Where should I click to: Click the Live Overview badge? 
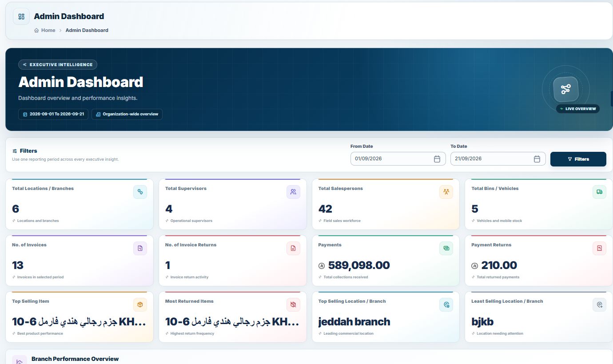point(577,109)
